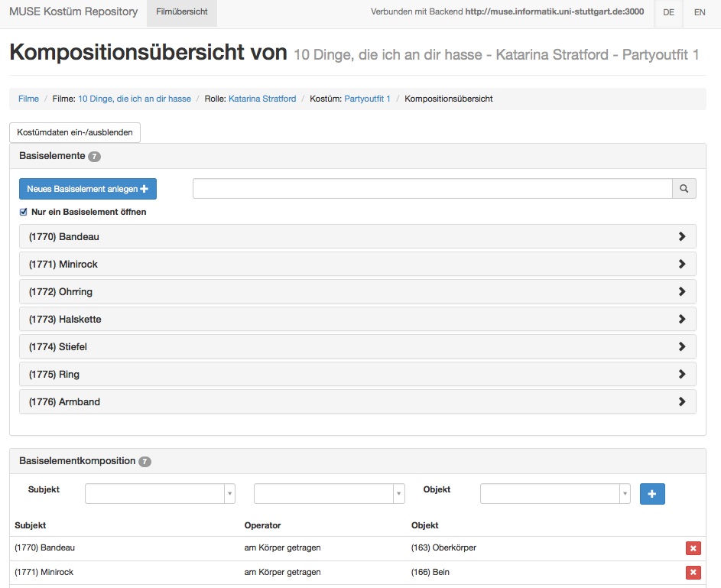This screenshot has width=721, height=588.
Task: Open the 'Katarina Stratford' breadcrumb link
Action: [262, 99]
